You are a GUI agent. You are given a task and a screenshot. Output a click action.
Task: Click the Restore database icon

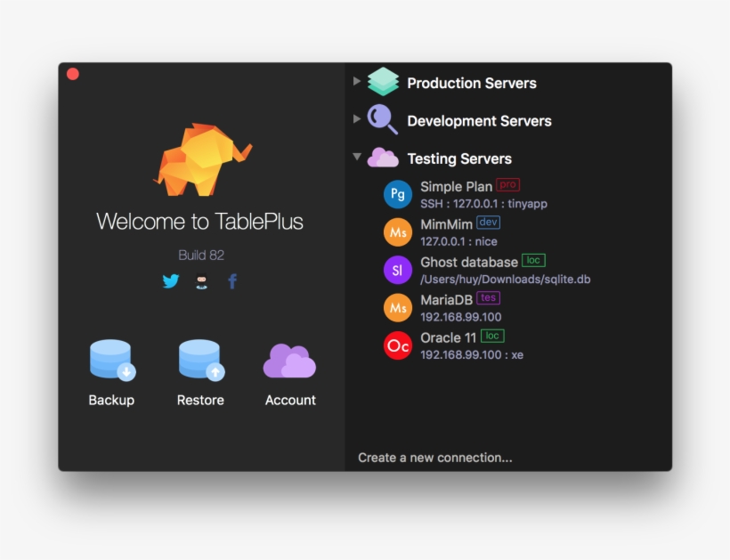(200, 360)
